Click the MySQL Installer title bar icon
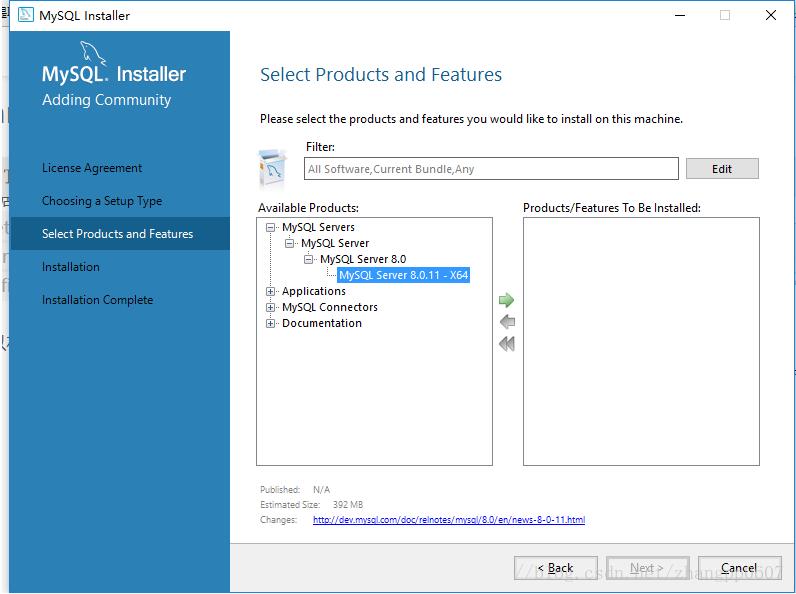 point(26,15)
